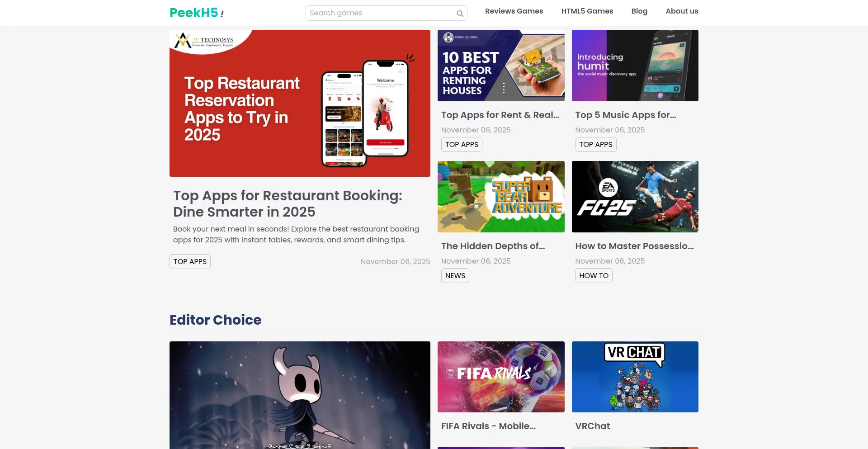This screenshot has height=449, width=868.
Task: Click the search magnifier icon
Action: pos(460,14)
